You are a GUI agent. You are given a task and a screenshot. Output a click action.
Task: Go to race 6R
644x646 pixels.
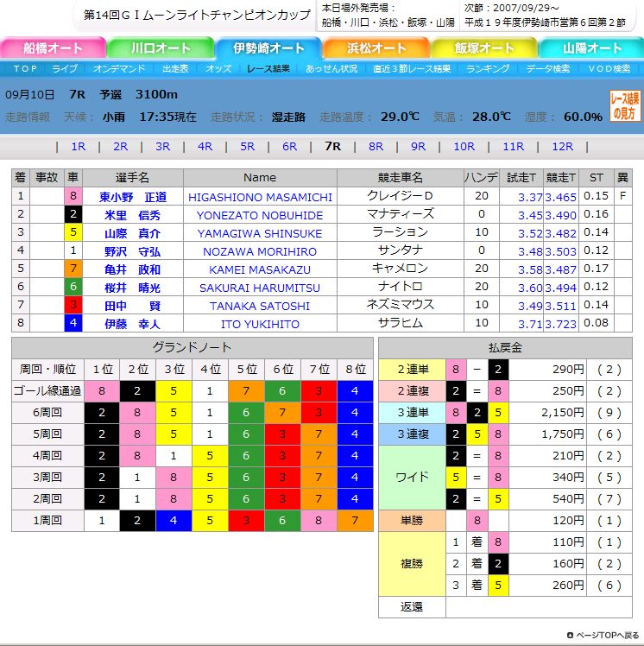289,146
